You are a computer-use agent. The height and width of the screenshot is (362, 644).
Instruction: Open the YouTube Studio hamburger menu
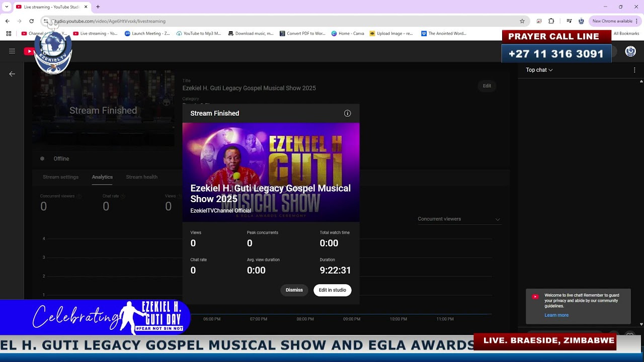pyautogui.click(x=12, y=51)
